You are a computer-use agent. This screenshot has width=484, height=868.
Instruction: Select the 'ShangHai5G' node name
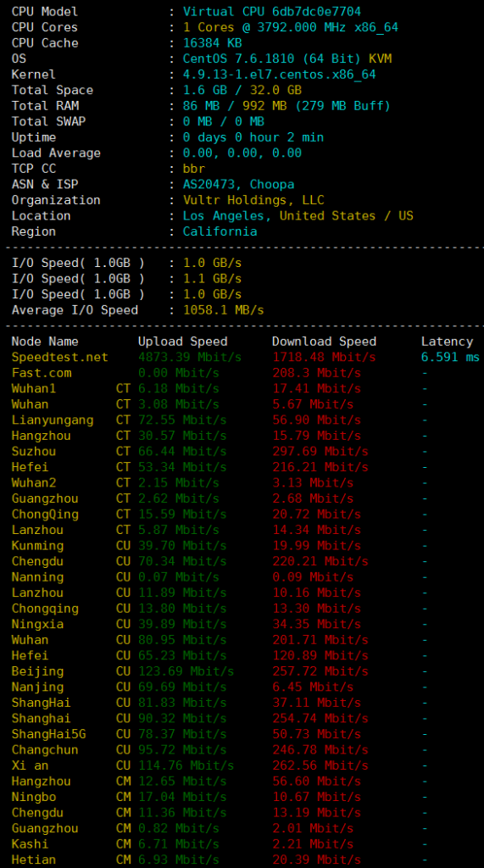(48, 734)
